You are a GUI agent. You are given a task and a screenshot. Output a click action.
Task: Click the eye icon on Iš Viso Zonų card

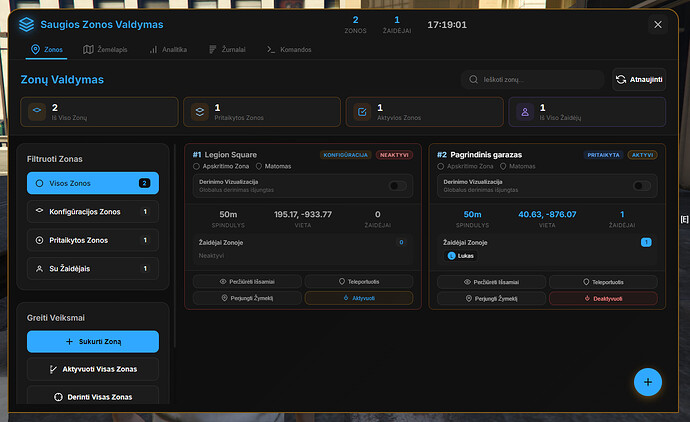pos(37,112)
